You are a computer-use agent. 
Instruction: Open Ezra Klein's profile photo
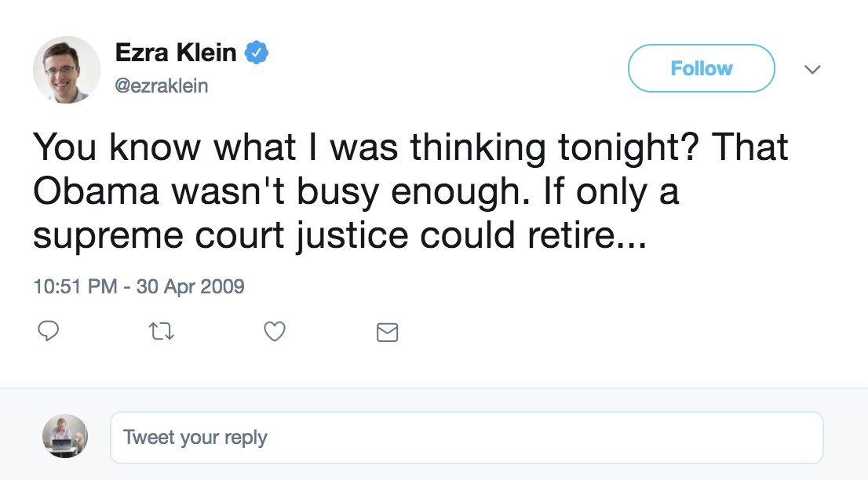click(67, 69)
